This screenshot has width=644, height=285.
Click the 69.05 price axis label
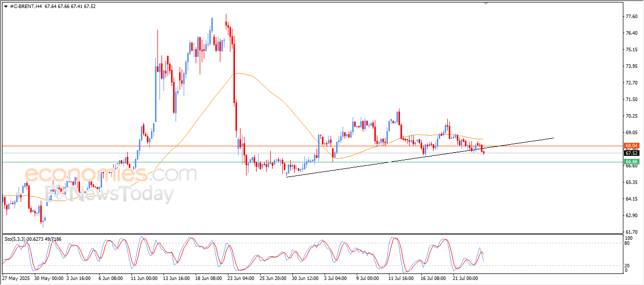(x=631, y=133)
